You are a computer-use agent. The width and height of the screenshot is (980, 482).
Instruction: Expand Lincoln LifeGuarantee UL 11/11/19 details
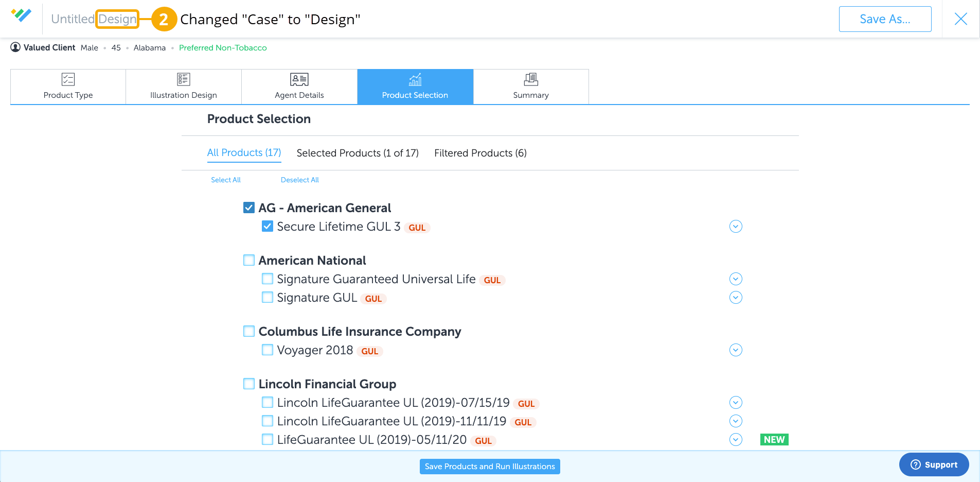pyautogui.click(x=736, y=421)
